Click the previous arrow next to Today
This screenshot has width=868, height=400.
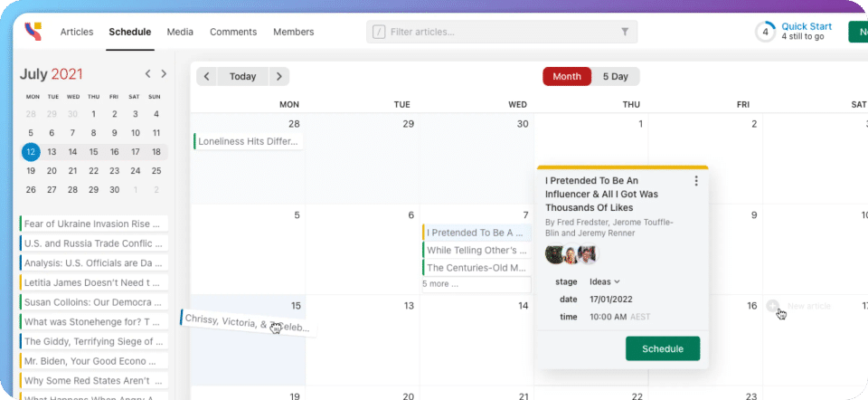coord(206,76)
